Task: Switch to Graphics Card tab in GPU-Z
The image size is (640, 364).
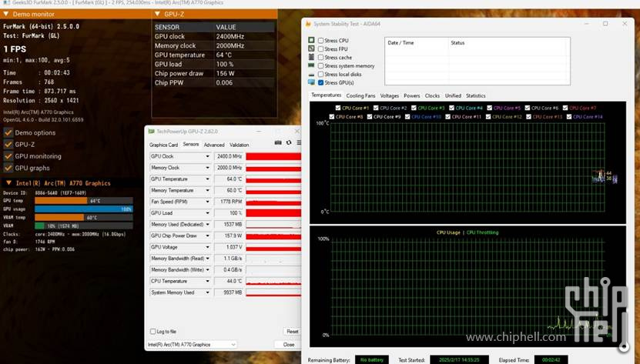Action: point(164,145)
